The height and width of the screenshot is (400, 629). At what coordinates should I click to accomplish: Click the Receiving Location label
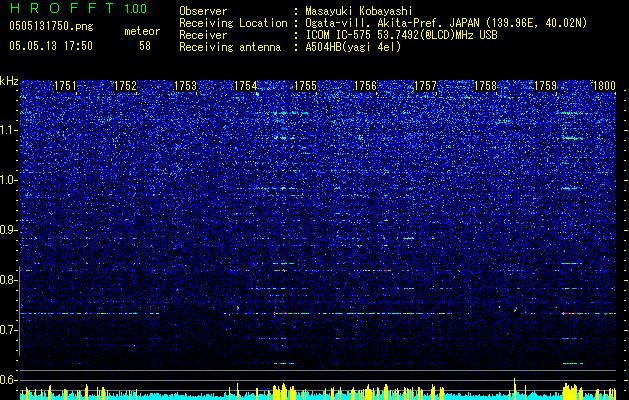[x=233, y=23]
